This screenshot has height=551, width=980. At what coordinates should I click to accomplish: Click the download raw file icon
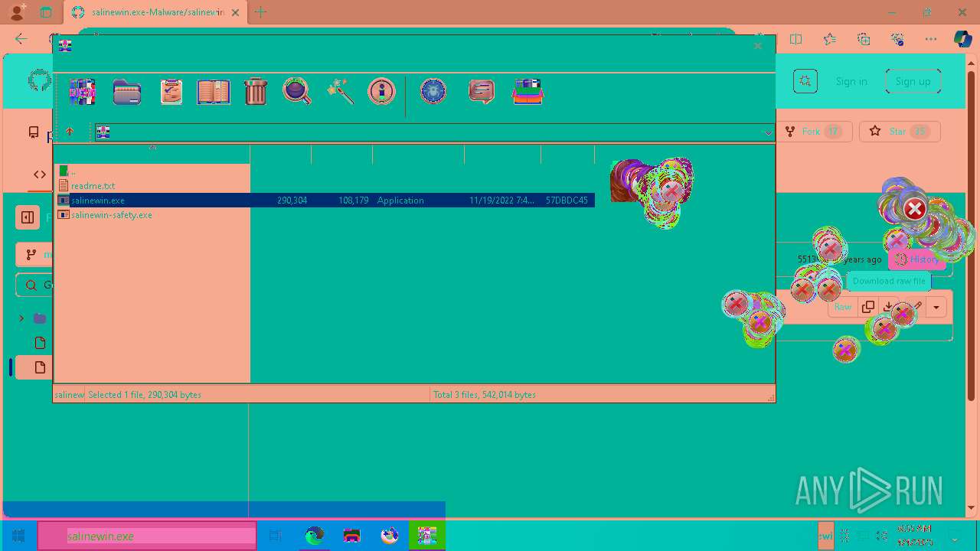[x=888, y=307]
